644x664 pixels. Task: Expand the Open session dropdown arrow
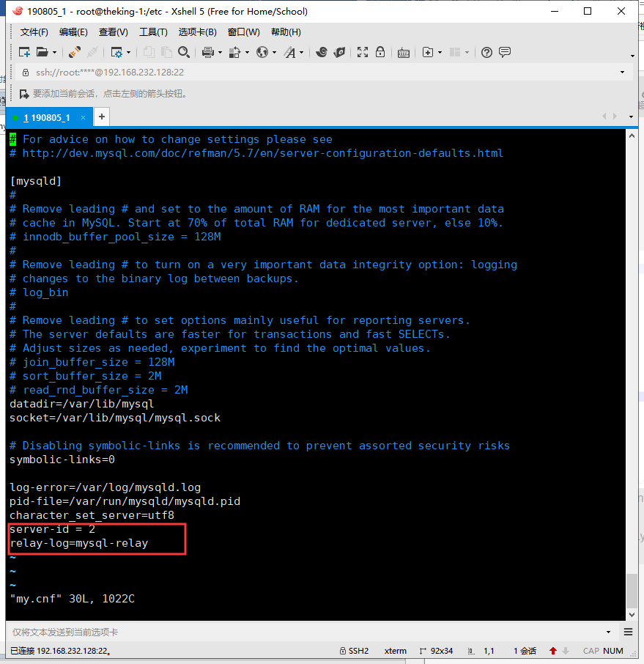point(55,53)
